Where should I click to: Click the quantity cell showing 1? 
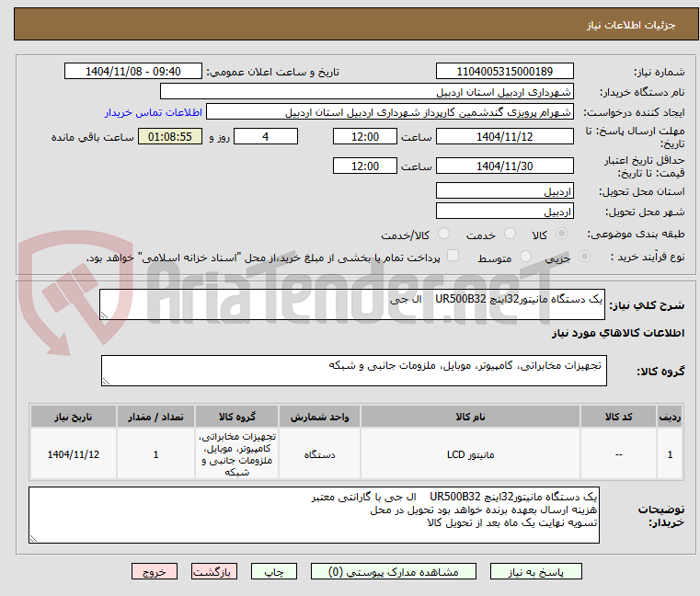pos(155,454)
